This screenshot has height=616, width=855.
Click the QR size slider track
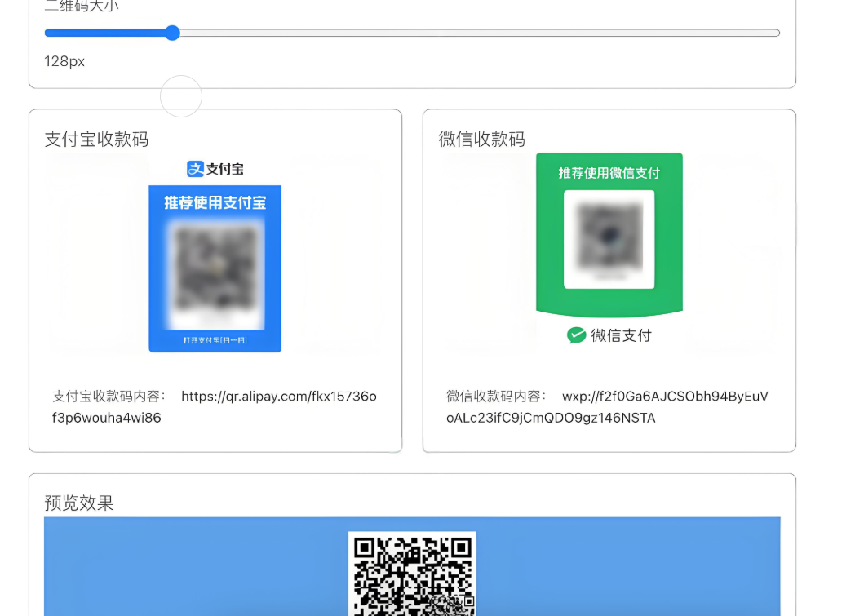pyautogui.click(x=412, y=33)
